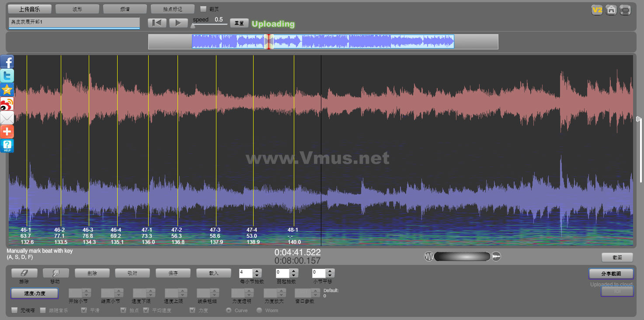Select the move tool (移动)
This screenshot has height=320, width=644.
56,273
